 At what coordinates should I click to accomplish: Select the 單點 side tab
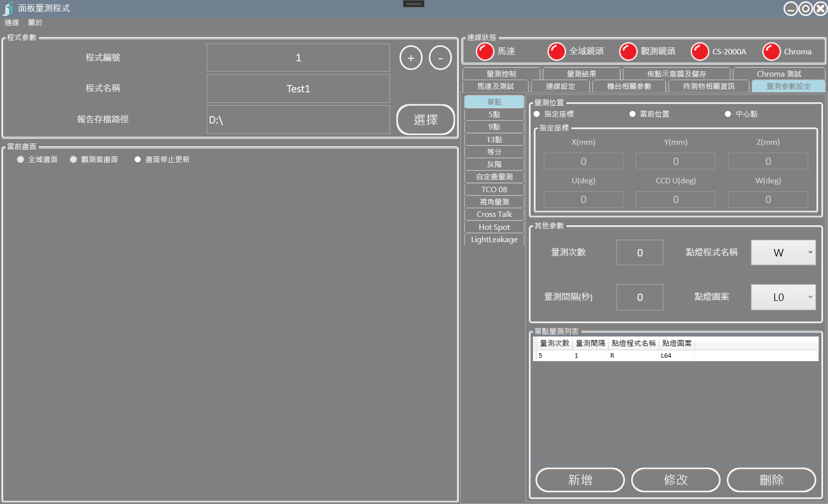coord(494,102)
